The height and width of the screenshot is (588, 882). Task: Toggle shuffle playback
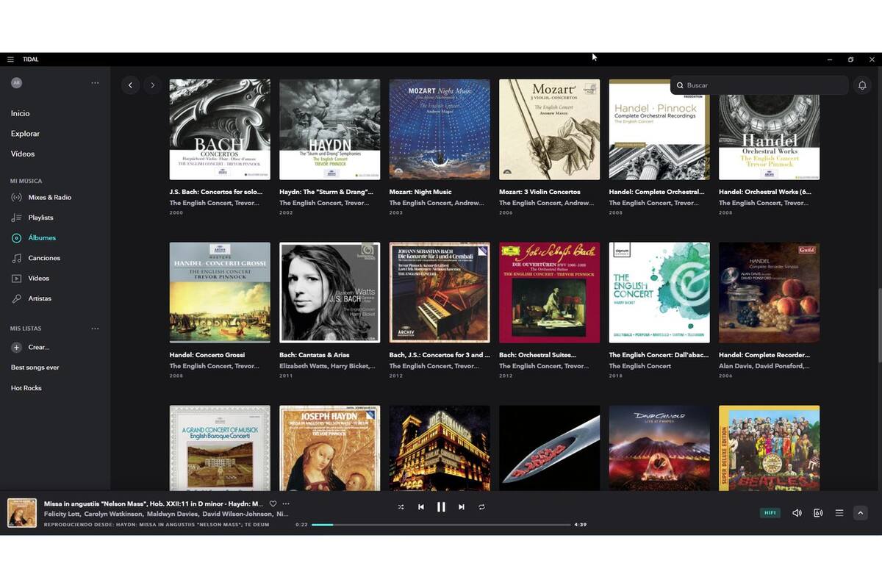point(401,506)
